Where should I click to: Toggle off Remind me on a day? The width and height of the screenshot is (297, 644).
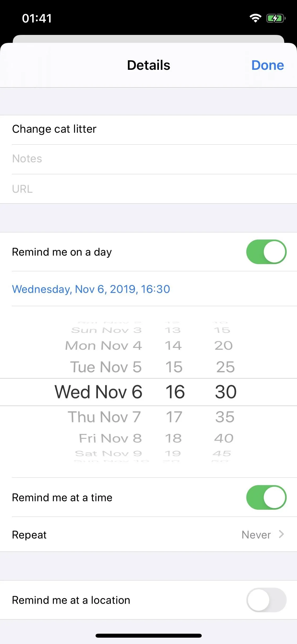266,252
